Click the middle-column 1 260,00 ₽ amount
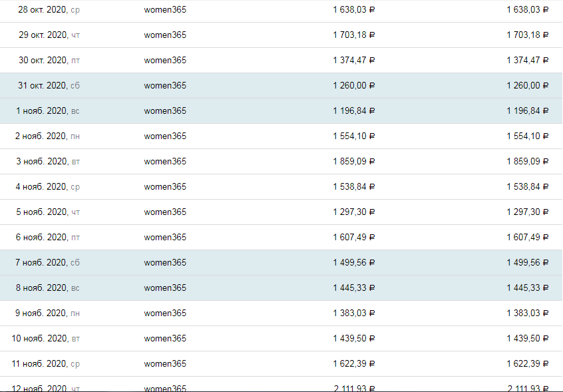The width and height of the screenshot is (563, 392). click(x=353, y=86)
